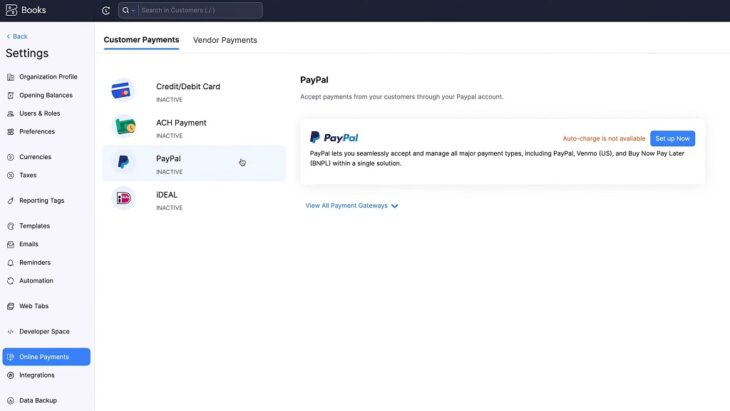Click the Data Backup icon
Screen dimensions: 730x411
point(10,401)
